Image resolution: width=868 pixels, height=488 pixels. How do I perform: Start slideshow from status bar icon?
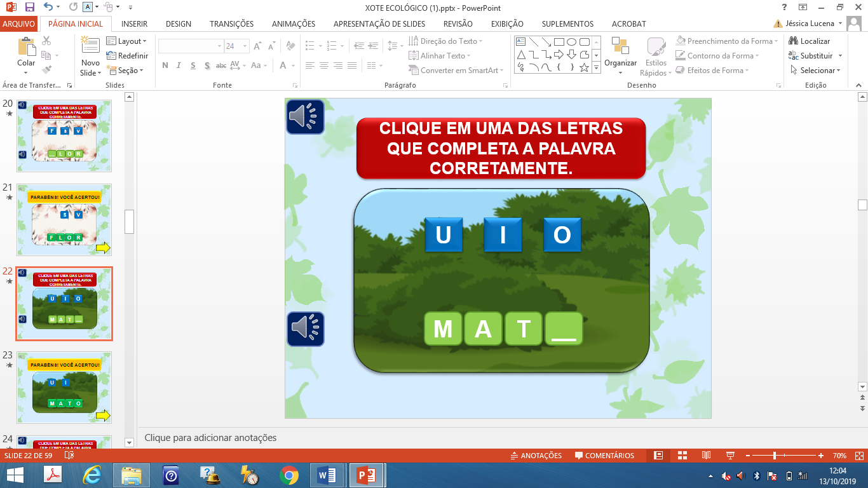click(x=730, y=456)
